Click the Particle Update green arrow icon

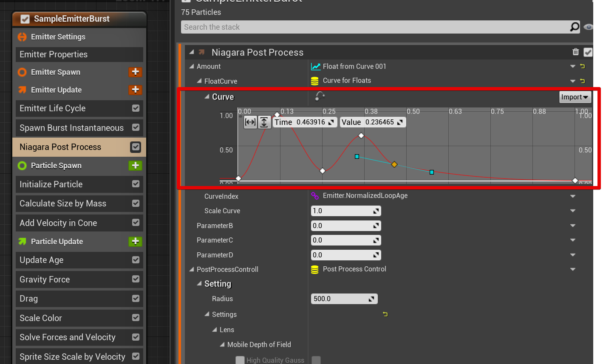(x=22, y=241)
